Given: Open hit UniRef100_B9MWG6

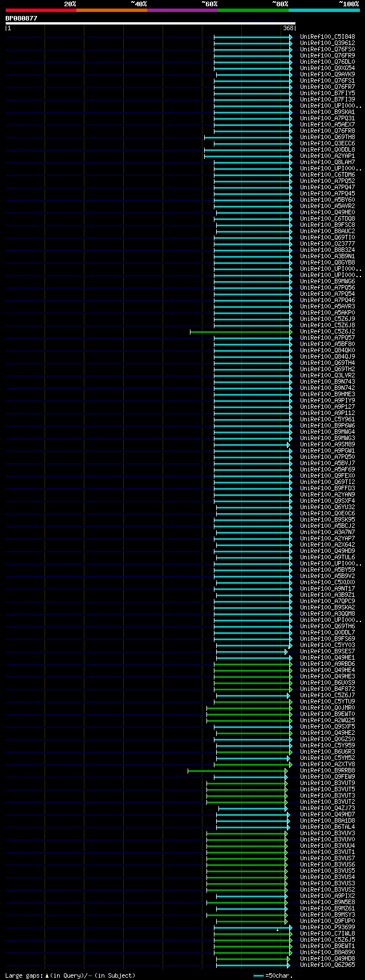Looking at the screenshot, I should click(x=327, y=282).
